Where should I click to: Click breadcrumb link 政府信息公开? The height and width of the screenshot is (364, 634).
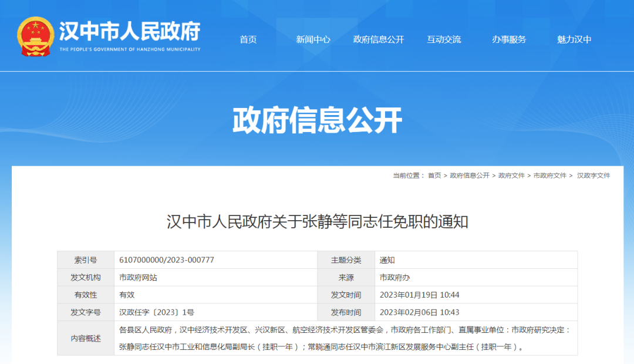click(470, 176)
